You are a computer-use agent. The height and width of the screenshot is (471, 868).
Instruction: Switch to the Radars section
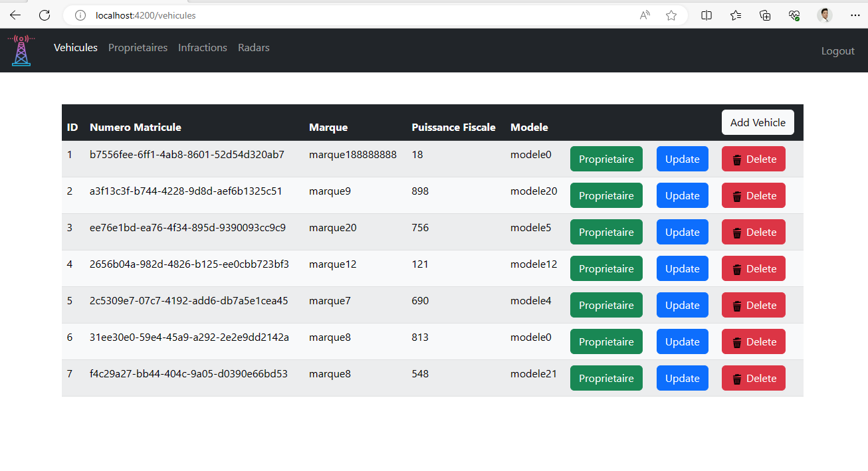253,47
